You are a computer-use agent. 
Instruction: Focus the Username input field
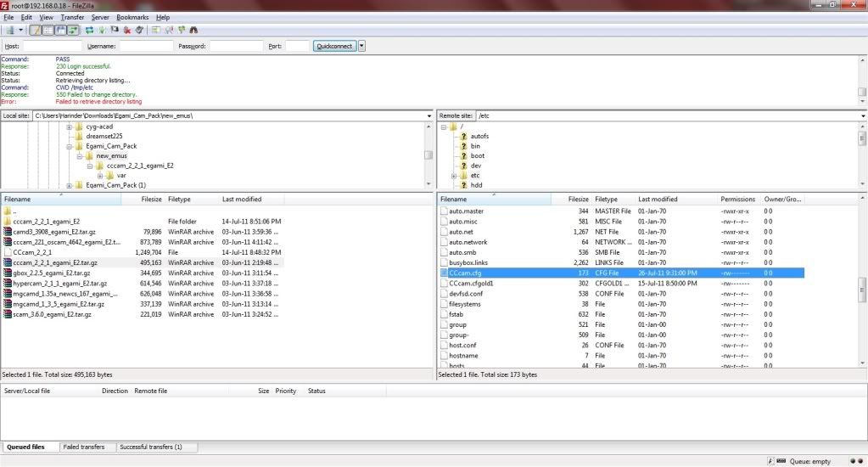coord(146,46)
